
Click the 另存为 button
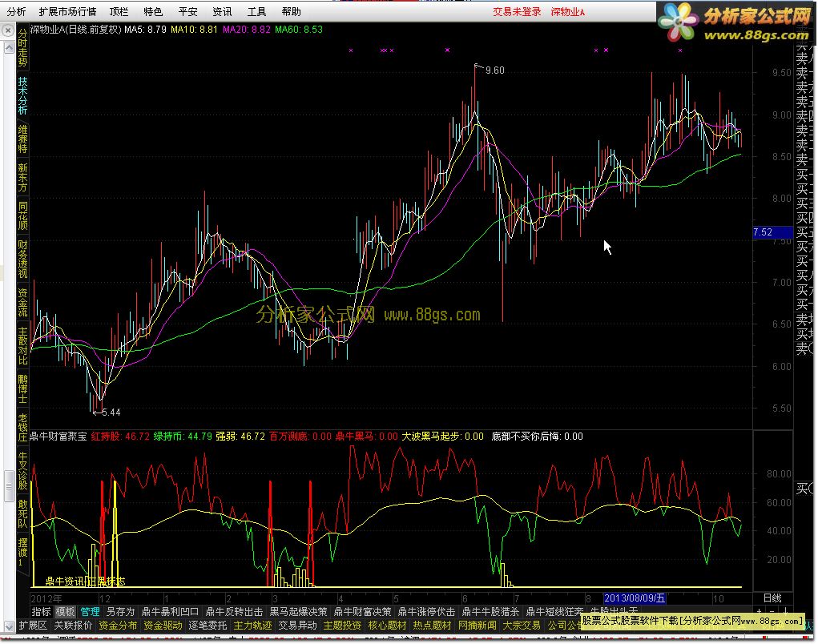(120, 611)
